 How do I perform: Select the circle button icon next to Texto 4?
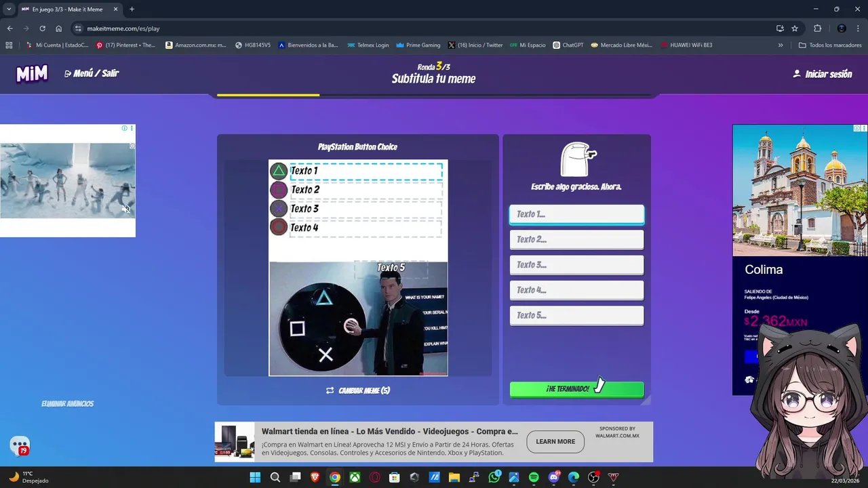click(279, 228)
